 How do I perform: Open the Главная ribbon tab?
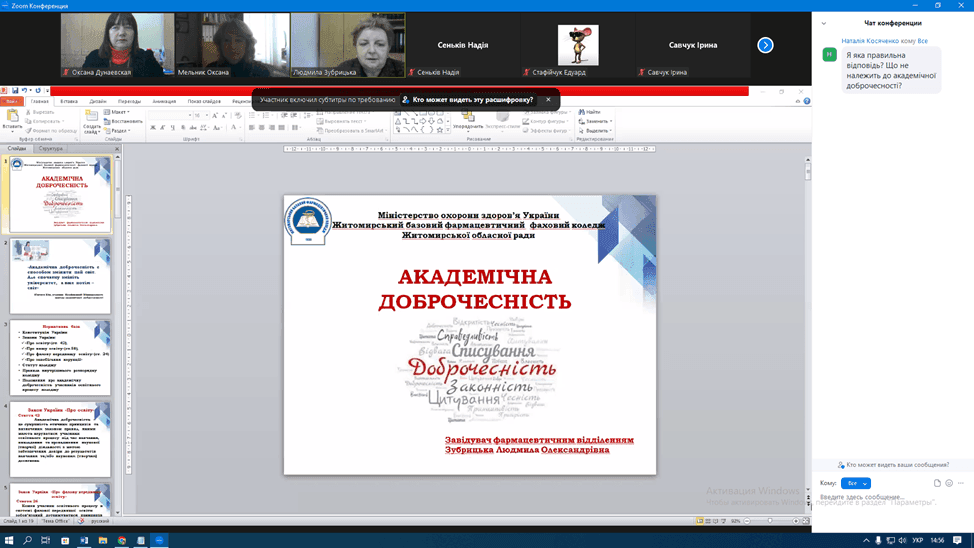coord(40,101)
